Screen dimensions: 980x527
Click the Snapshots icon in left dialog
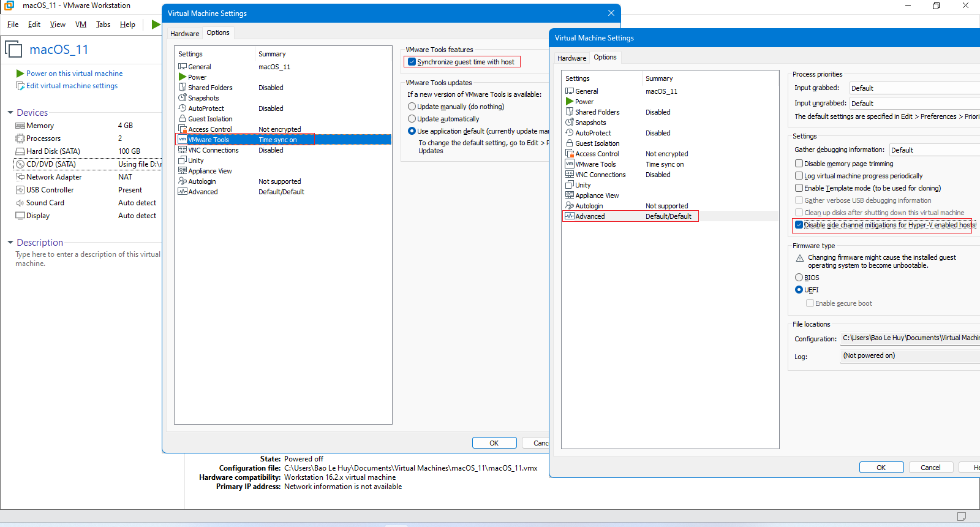click(x=183, y=97)
